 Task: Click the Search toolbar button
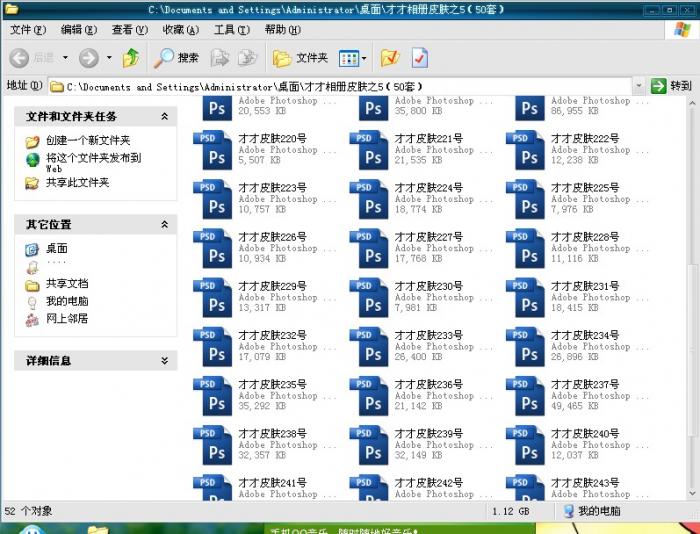pyautogui.click(x=176, y=58)
